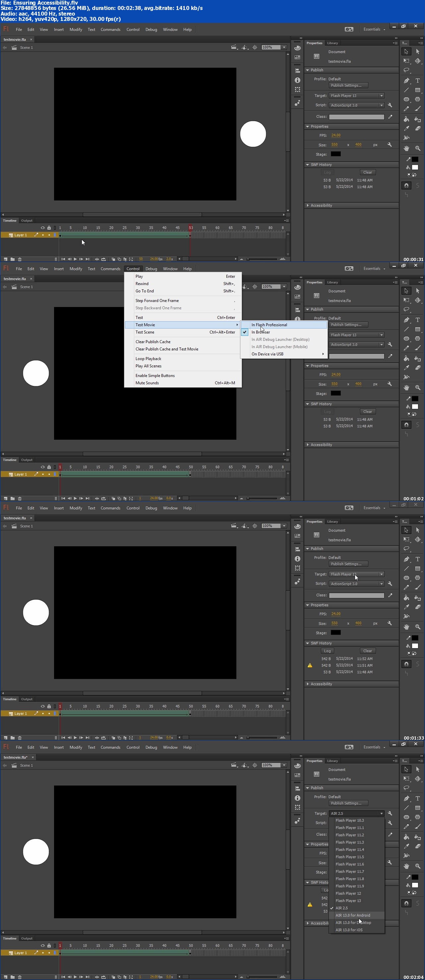Select the Pencil tool in the 00:01:02 frame
Image resolution: width=425 pixels, height=980 pixels.
click(406, 348)
